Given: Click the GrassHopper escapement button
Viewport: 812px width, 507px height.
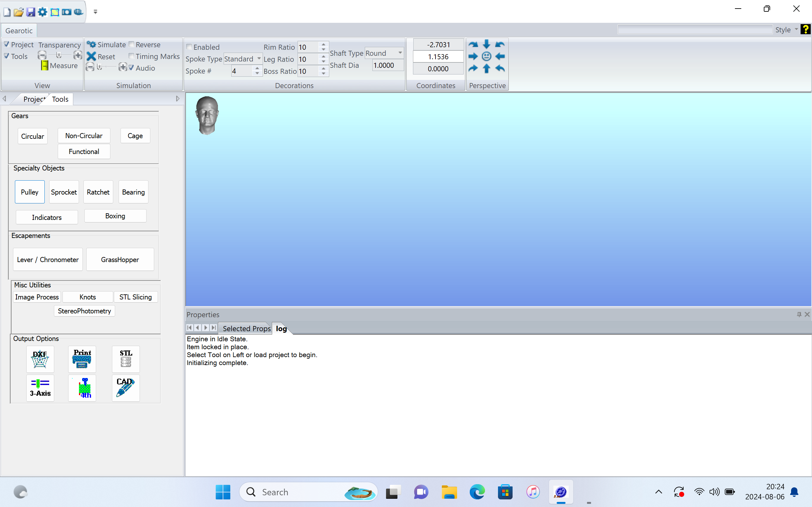Looking at the screenshot, I should (x=120, y=260).
